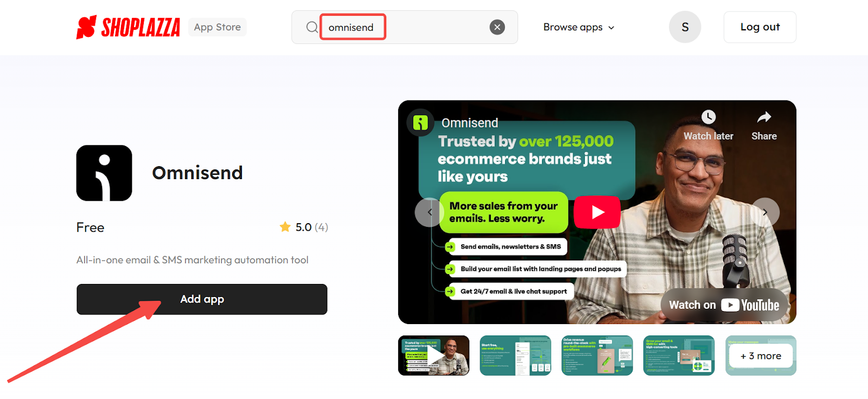Click the Watch later clock icon
Image resolution: width=868 pixels, height=399 pixels.
[709, 117]
